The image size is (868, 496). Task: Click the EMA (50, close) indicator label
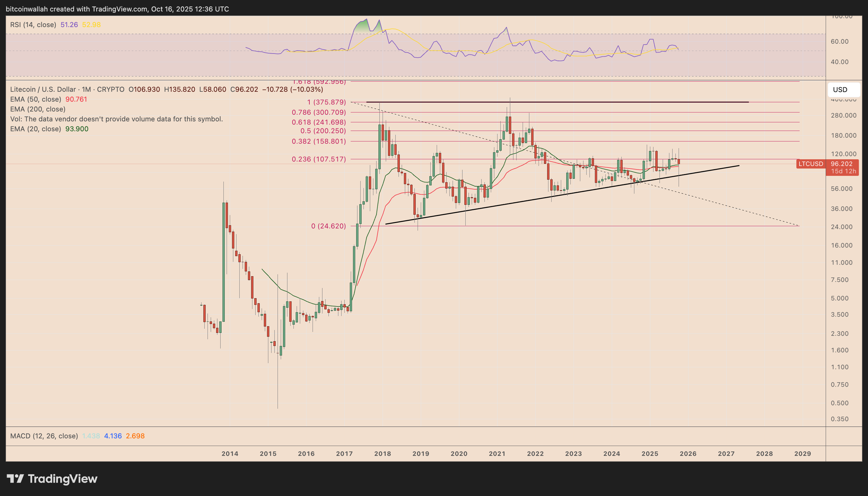(x=35, y=99)
